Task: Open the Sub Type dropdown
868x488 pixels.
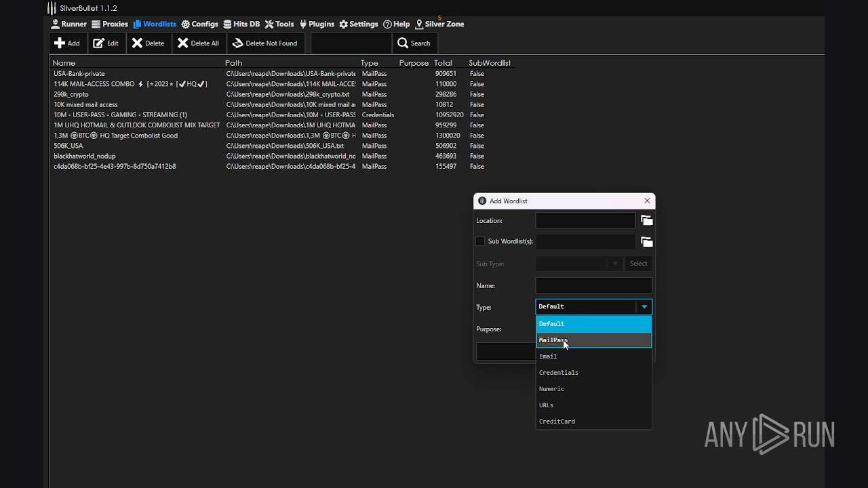Action: point(579,264)
